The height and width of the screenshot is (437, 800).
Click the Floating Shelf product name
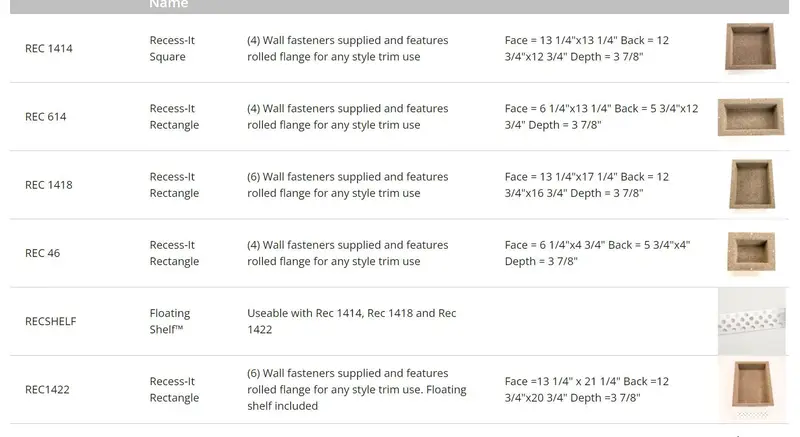(x=170, y=321)
